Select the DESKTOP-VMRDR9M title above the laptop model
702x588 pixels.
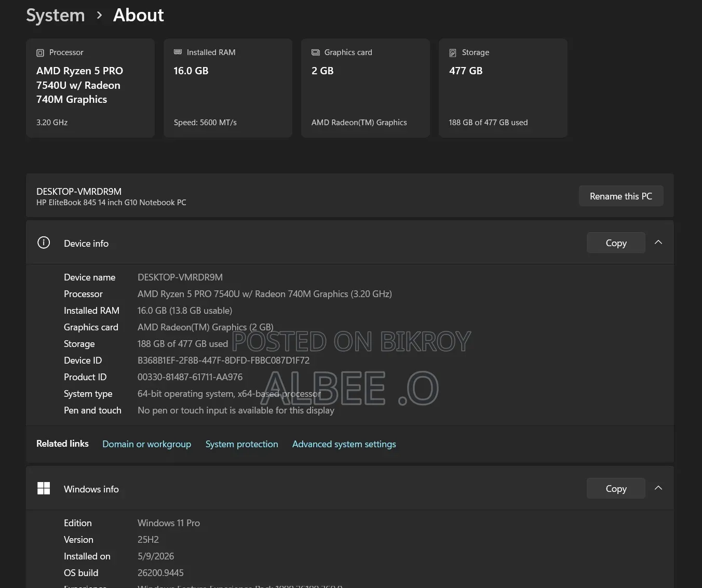tap(79, 192)
